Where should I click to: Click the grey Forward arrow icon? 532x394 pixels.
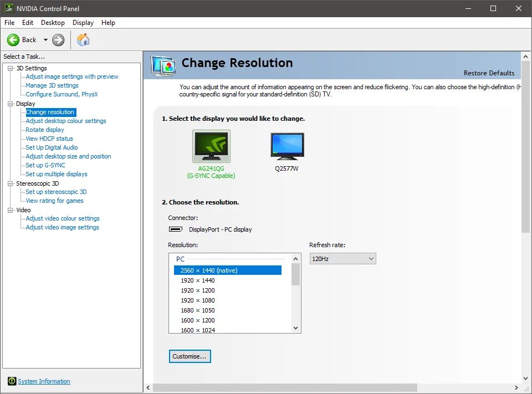(x=58, y=40)
